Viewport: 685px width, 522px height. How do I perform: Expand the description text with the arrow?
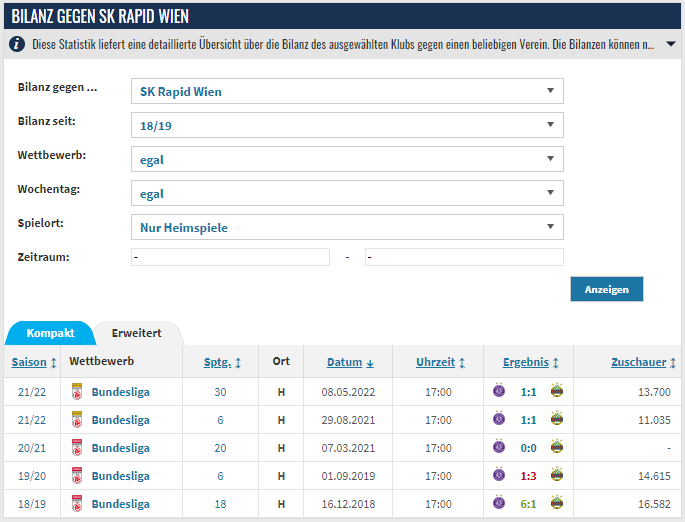[671, 44]
